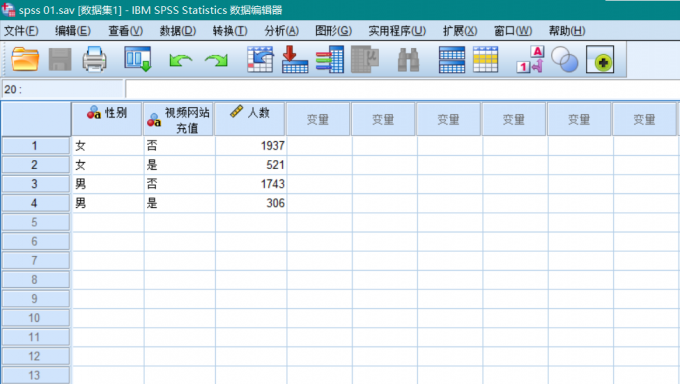Click the Run descriptive statistics icon
The height and width of the screenshot is (384, 680).
(365, 59)
